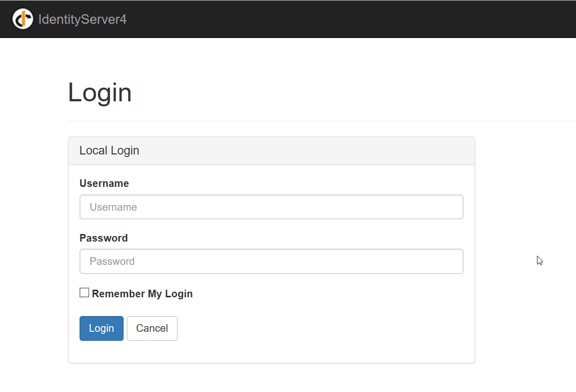The height and width of the screenshot is (392, 576).
Task: Abort sign-in with the Cancel button
Action: [x=152, y=328]
